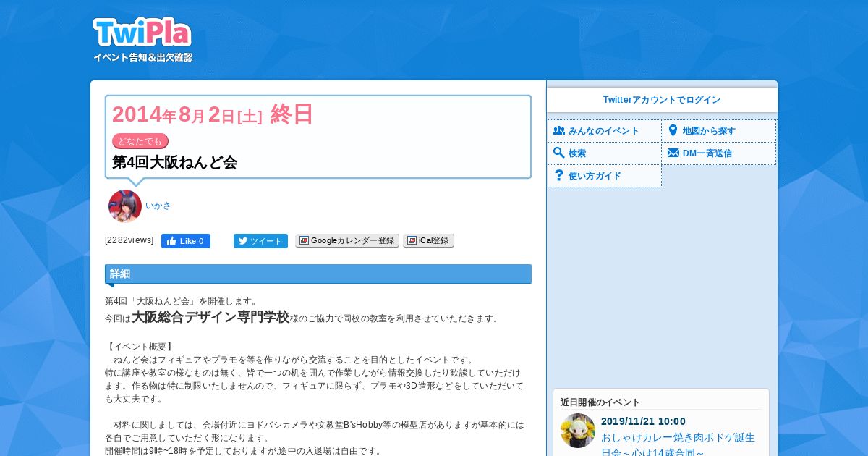Click Twitterアカウントでログイン
Image resolution: width=868 pixels, height=456 pixels.
coord(662,100)
